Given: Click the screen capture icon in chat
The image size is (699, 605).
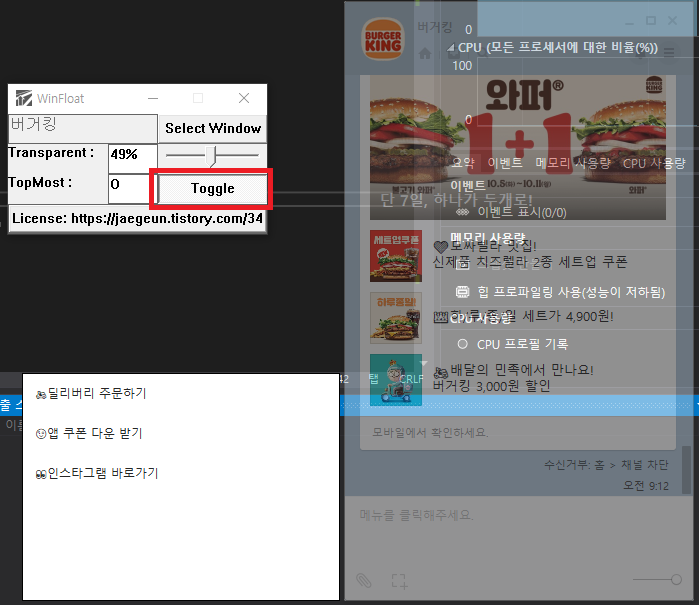Looking at the screenshot, I should (399, 581).
